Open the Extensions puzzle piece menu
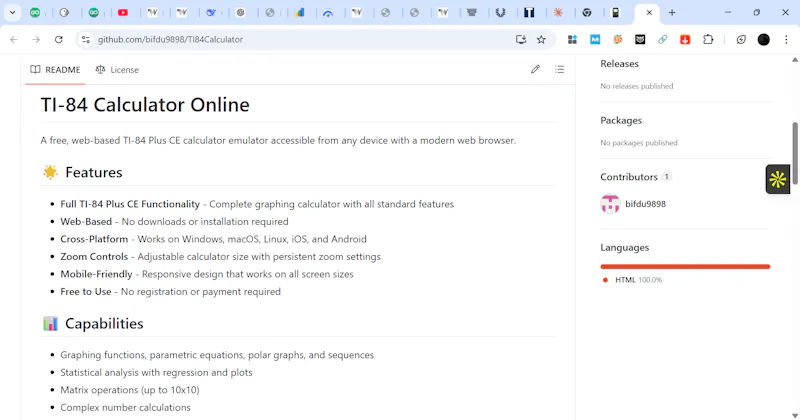This screenshot has height=420, width=800. pos(708,39)
